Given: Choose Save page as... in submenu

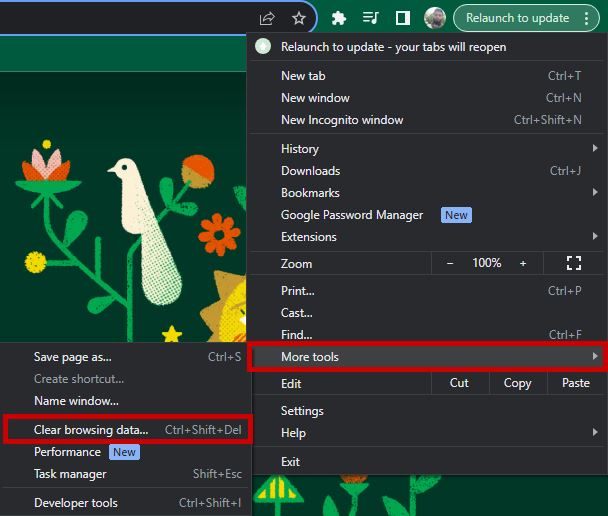Looking at the screenshot, I should [x=126, y=357].
